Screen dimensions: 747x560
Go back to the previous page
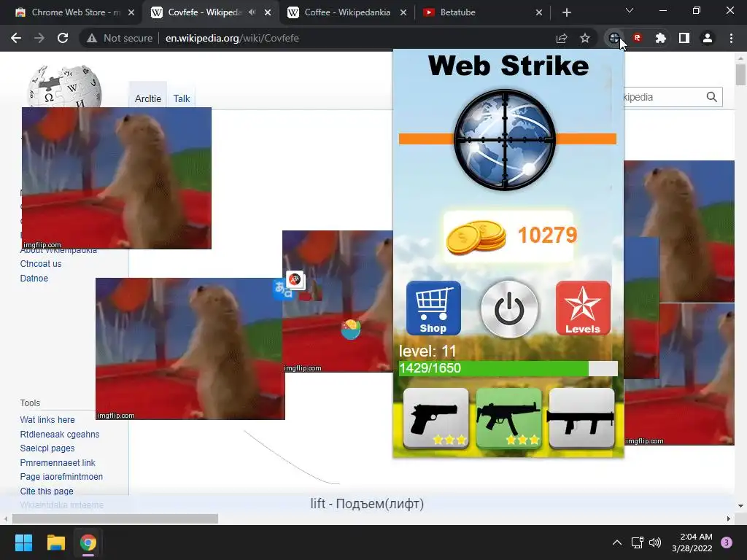pyautogui.click(x=16, y=38)
